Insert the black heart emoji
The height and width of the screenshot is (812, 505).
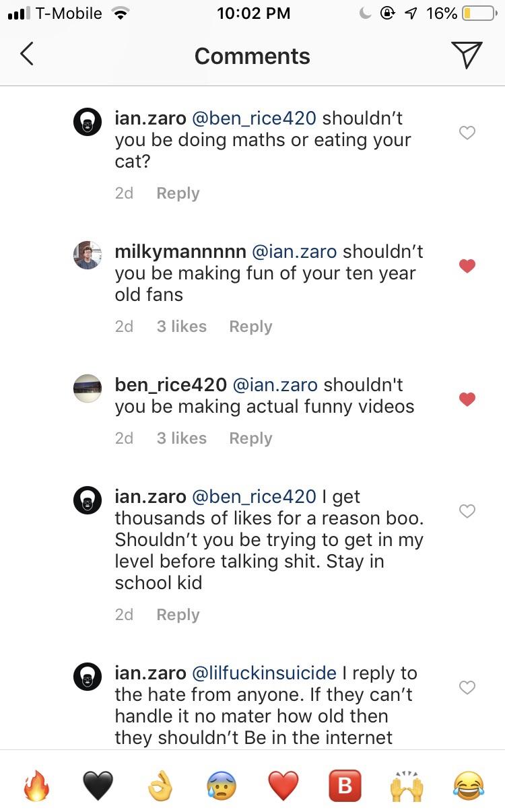pyautogui.click(x=98, y=786)
